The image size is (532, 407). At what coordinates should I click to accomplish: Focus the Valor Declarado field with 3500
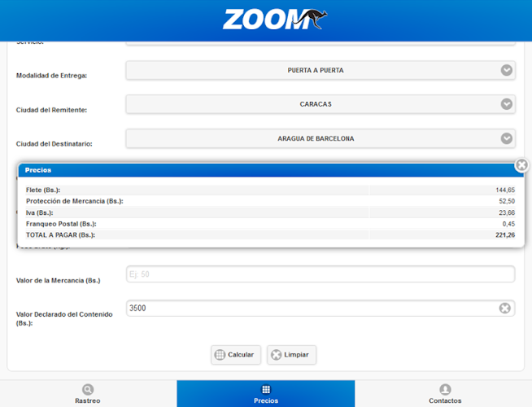(x=321, y=309)
